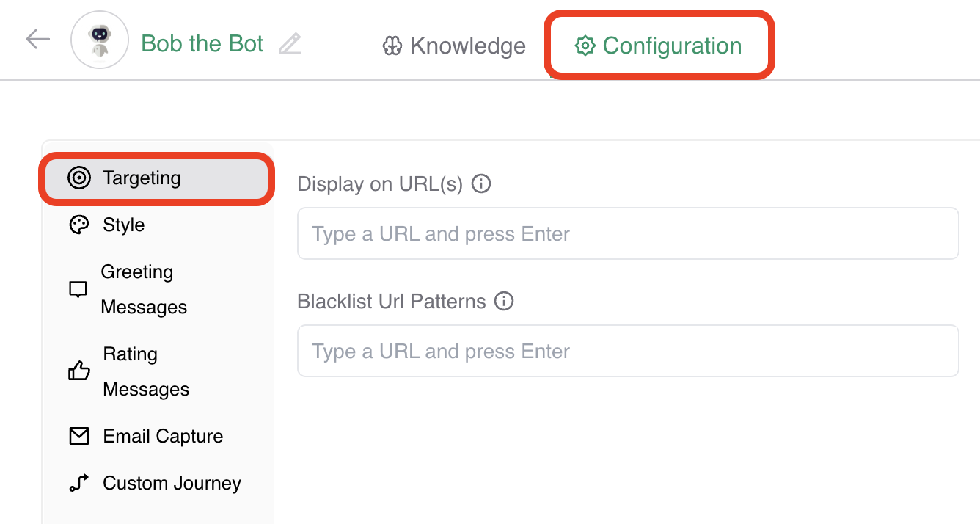Select the Configuration tab label

(672, 46)
